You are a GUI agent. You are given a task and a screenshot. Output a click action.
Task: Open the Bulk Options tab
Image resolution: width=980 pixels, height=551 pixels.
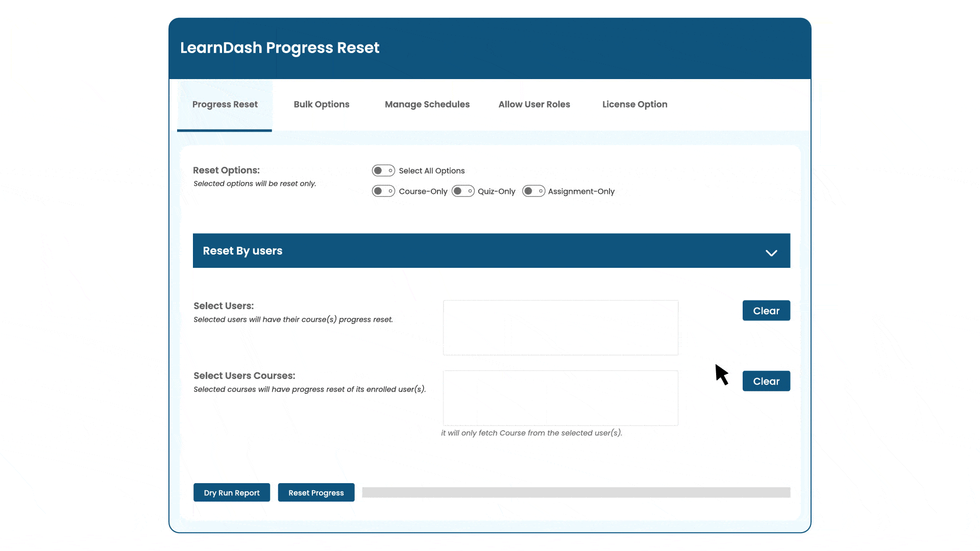pyautogui.click(x=321, y=104)
